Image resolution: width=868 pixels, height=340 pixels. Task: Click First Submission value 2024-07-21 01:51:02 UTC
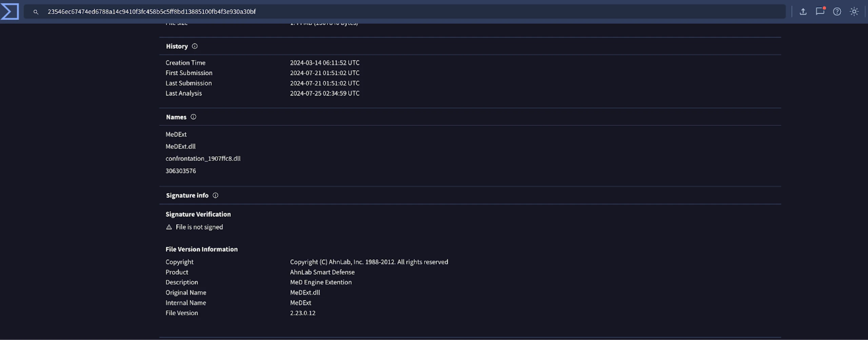[x=324, y=73]
